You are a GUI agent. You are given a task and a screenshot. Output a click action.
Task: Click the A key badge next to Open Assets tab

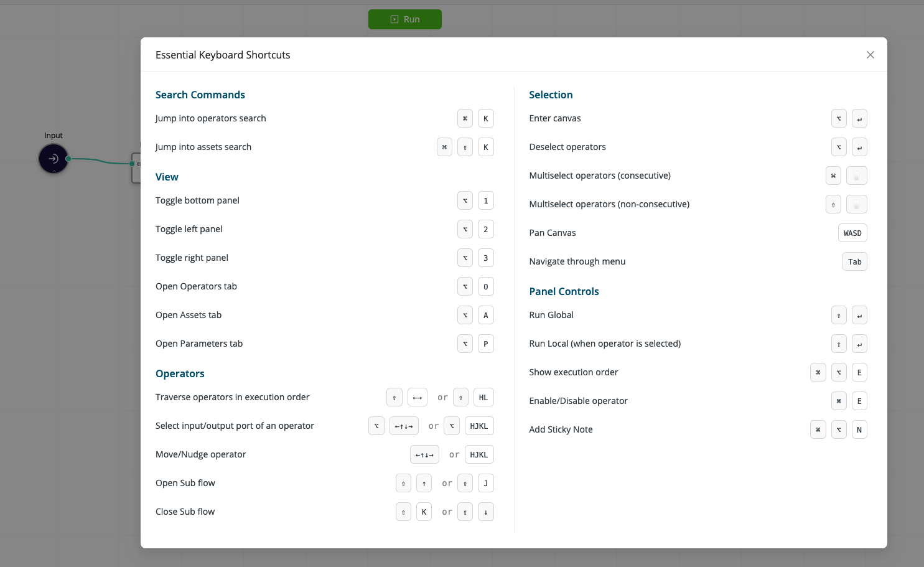[486, 315]
